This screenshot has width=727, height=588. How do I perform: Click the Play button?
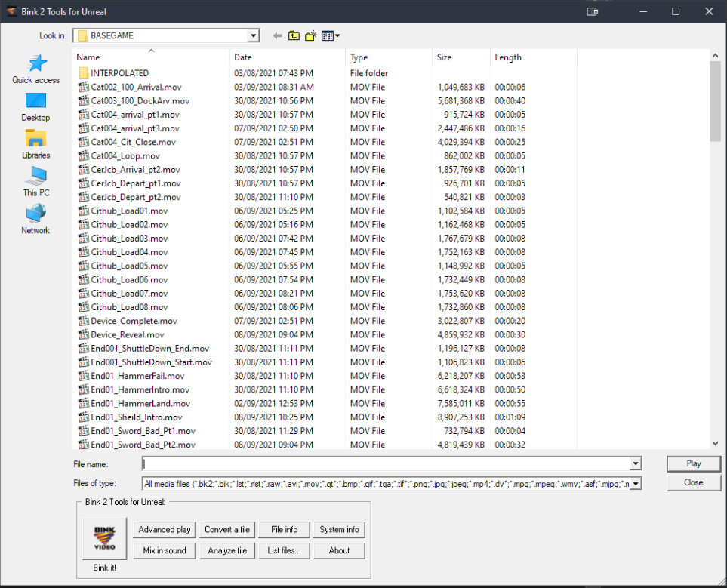click(694, 463)
